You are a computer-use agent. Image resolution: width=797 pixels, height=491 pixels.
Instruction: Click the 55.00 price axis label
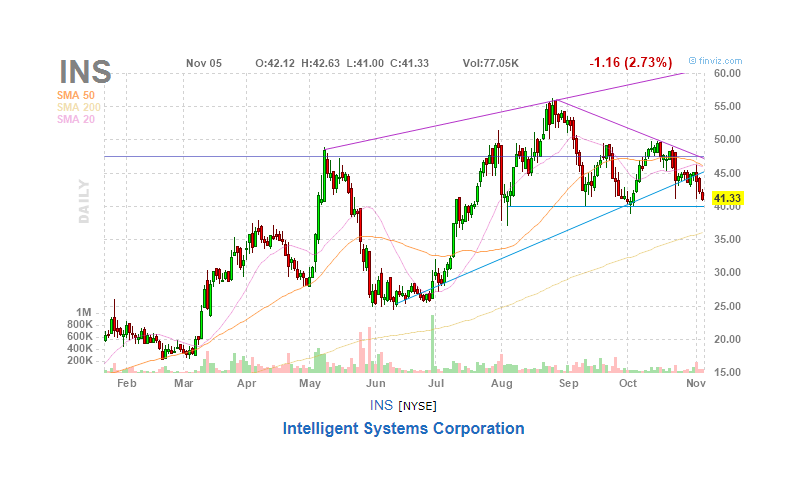pos(727,106)
